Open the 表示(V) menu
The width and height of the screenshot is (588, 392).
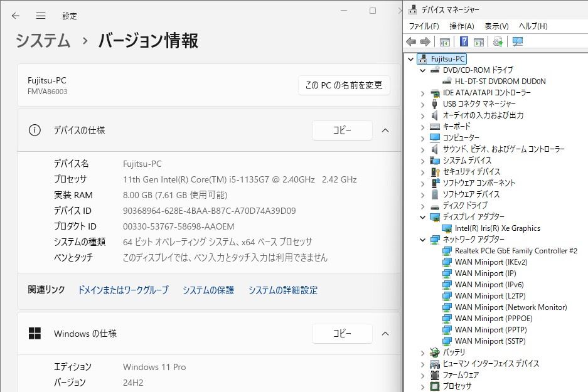click(x=496, y=26)
